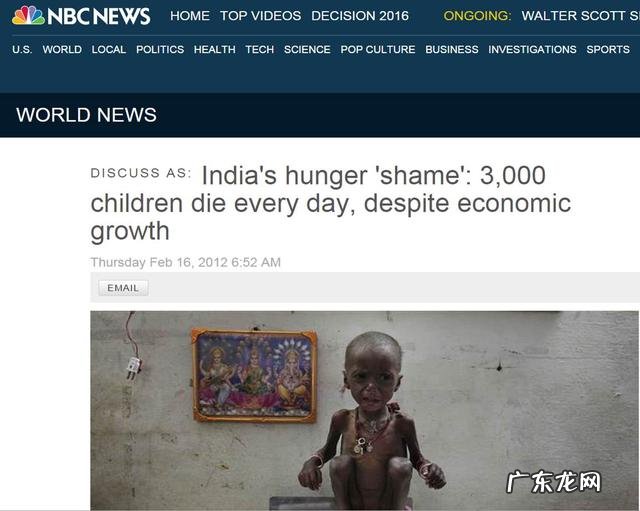Click the article's main photo

pos(364,411)
